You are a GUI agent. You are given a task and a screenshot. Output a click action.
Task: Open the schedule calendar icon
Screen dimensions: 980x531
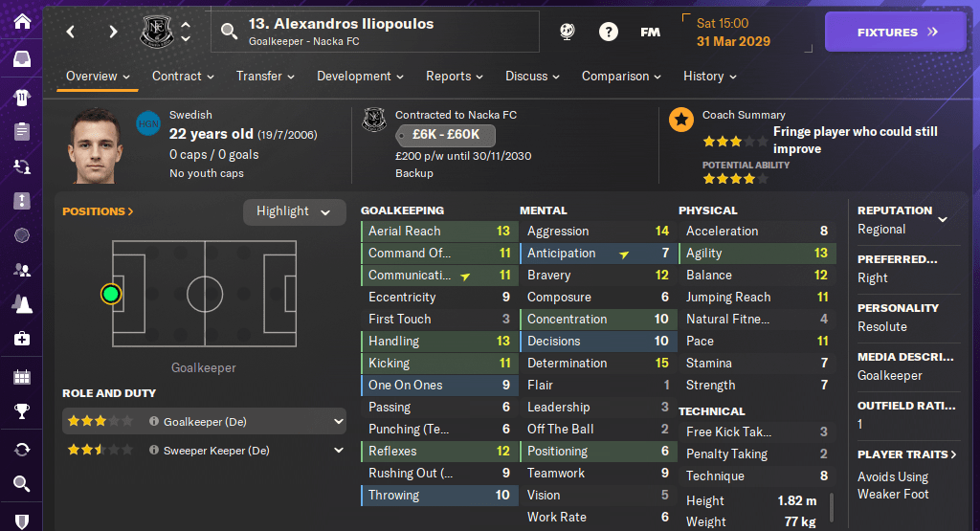click(21, 376)
